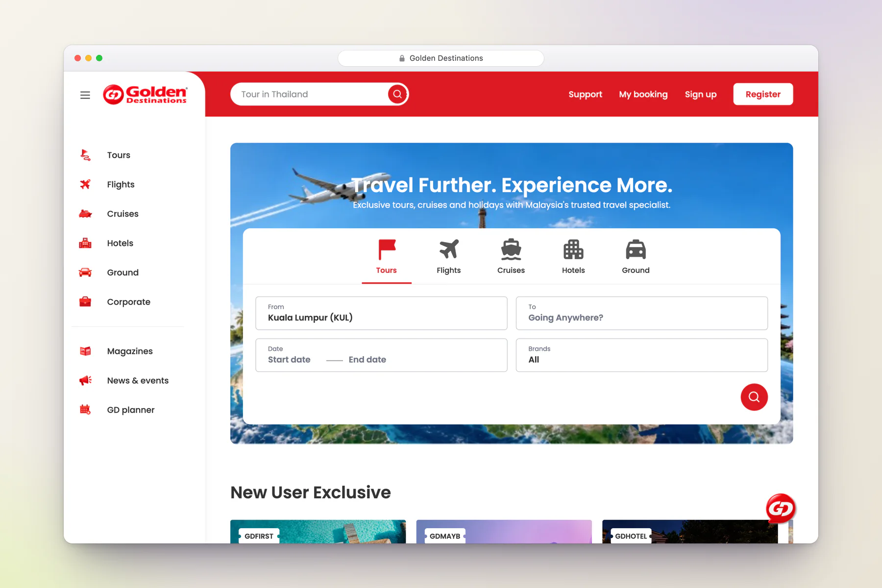Open the Brands dropdown set to All
The image size is (882, 588).
[642, 355]
